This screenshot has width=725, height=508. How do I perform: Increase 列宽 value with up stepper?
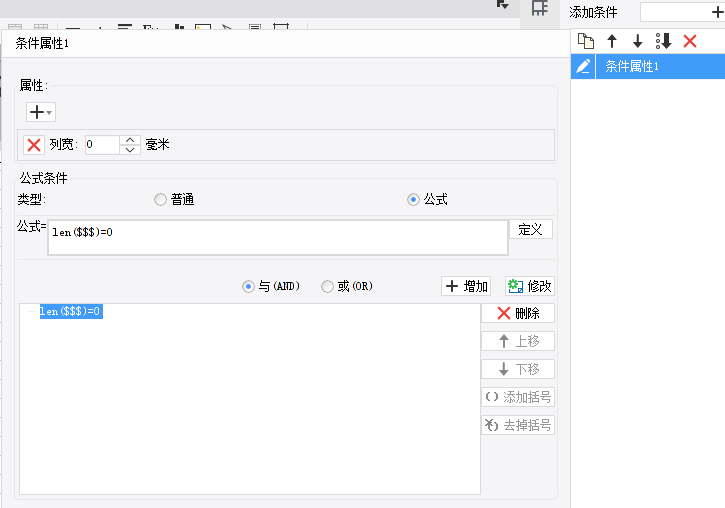coord(130,140)
